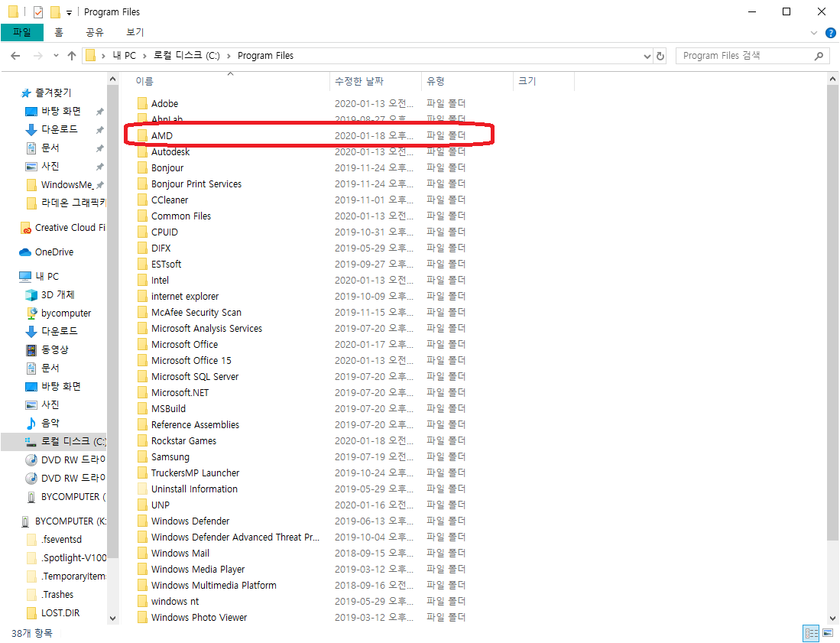This screenshot has width=840, height=643.
Task: Click Program Files in the address breadcrumb
Action: coord(266,56)
